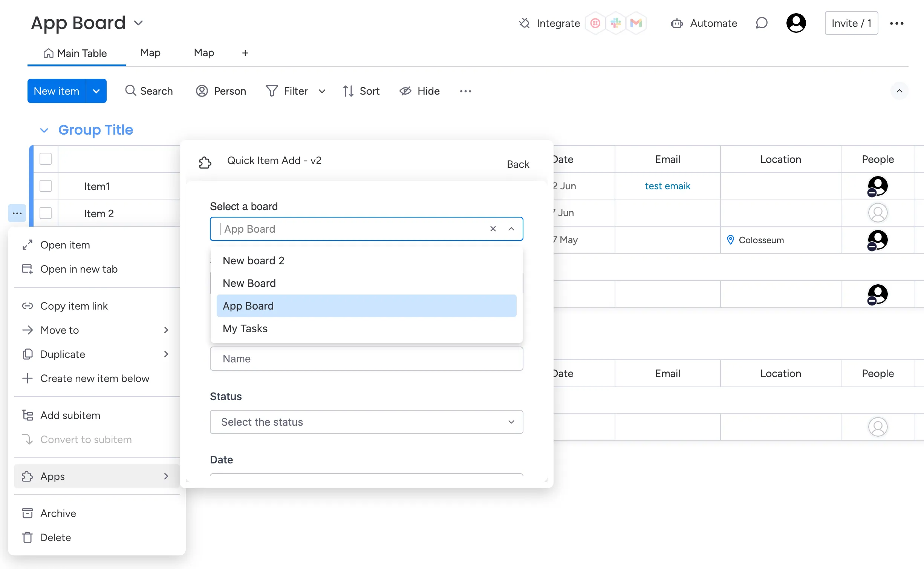Click the Slack integration icon
The height and width of the screenshot is (569, 924).
click(x=616, y=23)
